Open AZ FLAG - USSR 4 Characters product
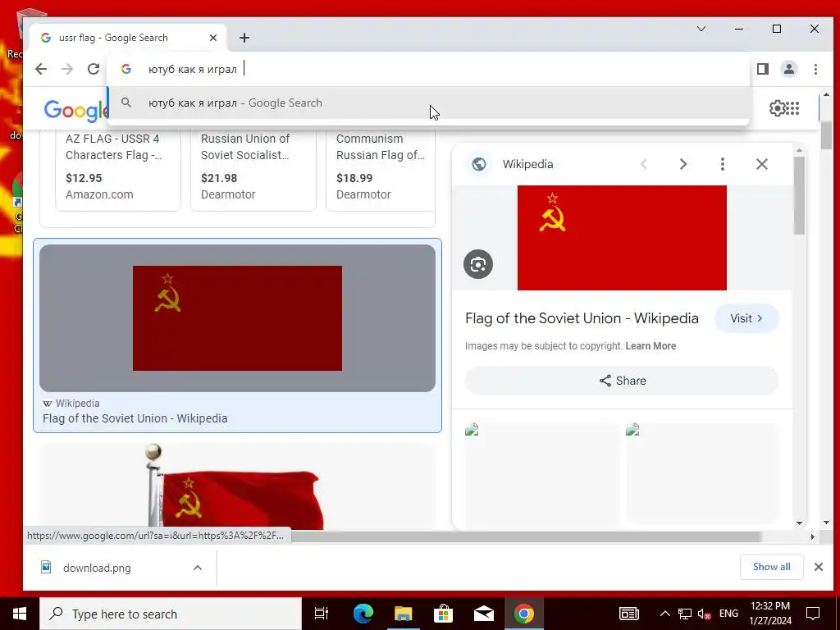Viewport: 840px width, 630px height. (118, 169)
